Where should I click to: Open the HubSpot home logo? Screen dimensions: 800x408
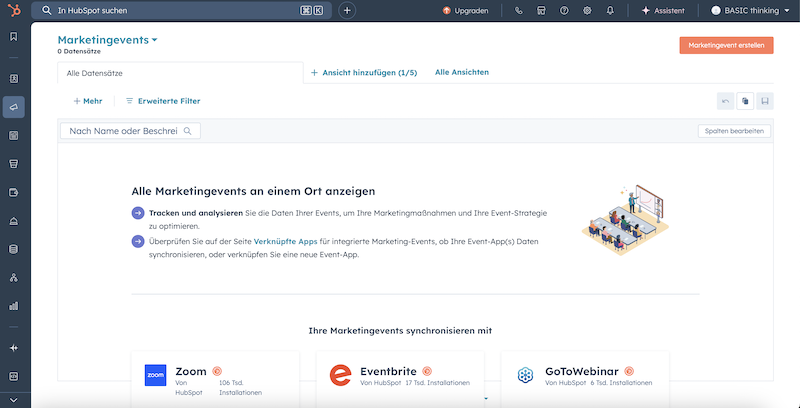tap(13, 10)
